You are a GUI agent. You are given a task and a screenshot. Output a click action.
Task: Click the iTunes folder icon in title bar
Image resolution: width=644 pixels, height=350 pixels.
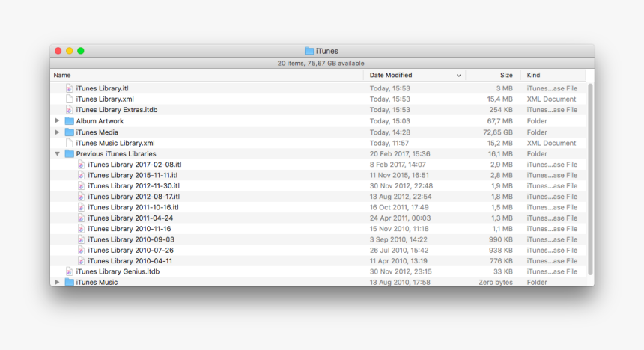click(309, 51)
